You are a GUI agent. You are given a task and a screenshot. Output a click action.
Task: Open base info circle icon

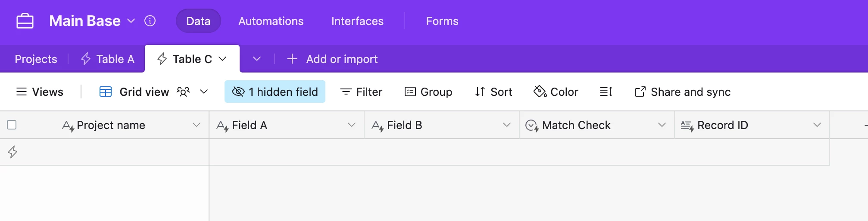[x=150, y=21]
